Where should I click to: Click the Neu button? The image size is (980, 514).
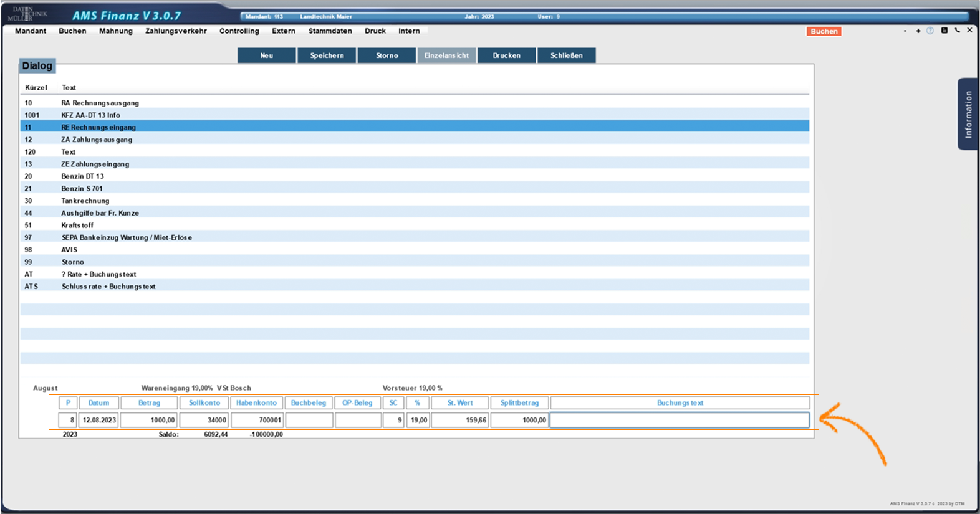[x=266, y=55]
